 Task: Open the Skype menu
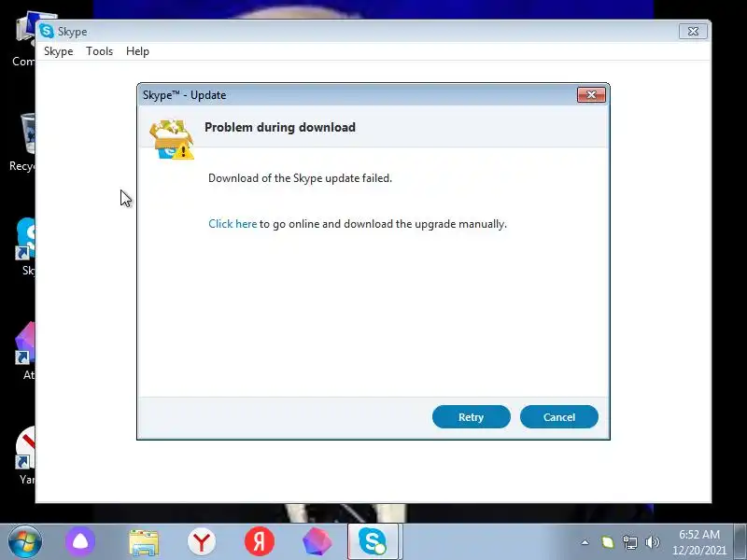click(x=59, y=51)
